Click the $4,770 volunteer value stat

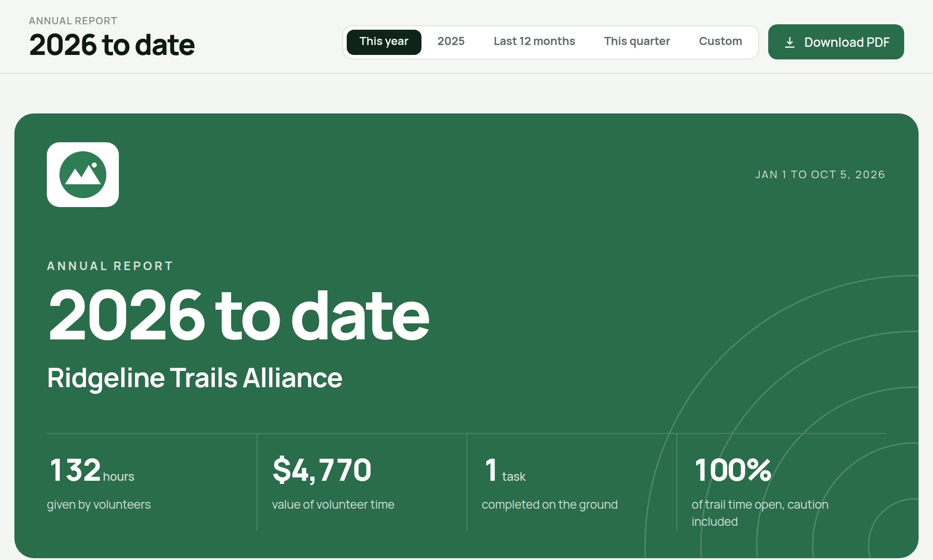[322, 470]
